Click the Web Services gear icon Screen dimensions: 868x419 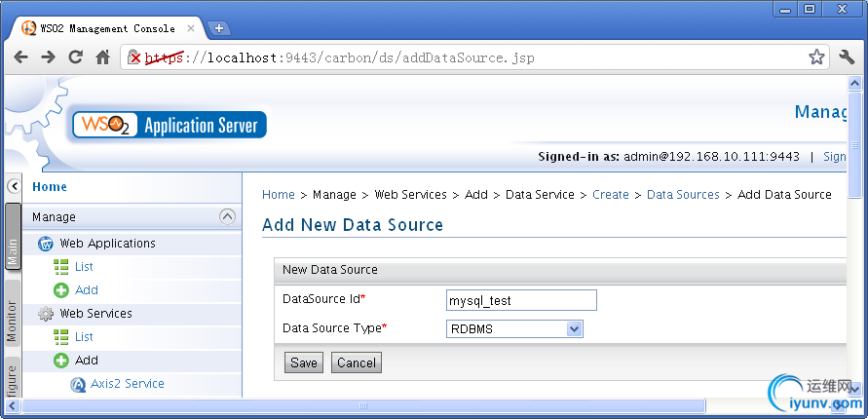[x=45, y=314]
